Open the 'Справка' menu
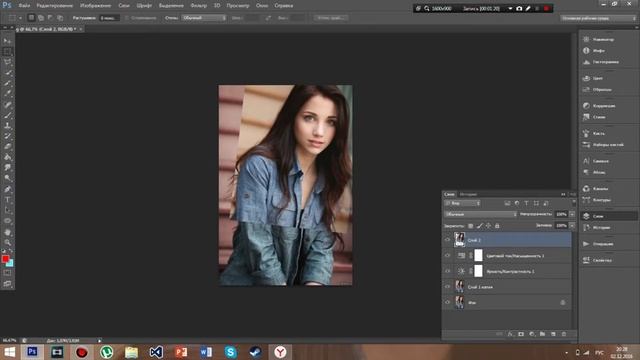This screenshot has width=640, height=360. pyautogui.click(x=283, y=6)
